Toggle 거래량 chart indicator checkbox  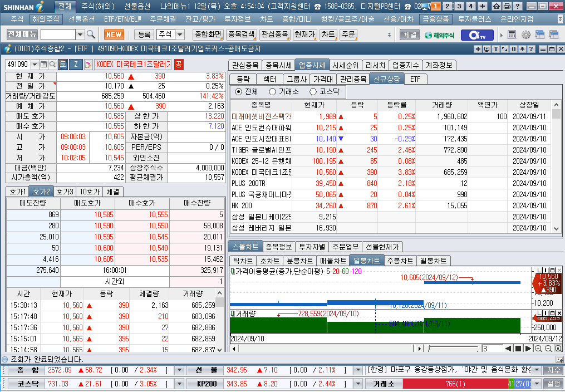233,314
